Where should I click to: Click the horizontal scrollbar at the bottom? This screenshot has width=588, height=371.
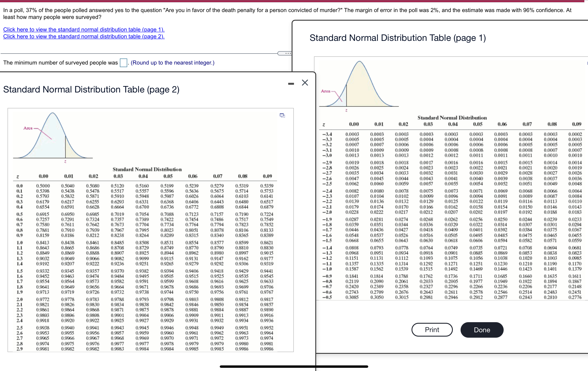pyautogui.click(x=294, y=366)
